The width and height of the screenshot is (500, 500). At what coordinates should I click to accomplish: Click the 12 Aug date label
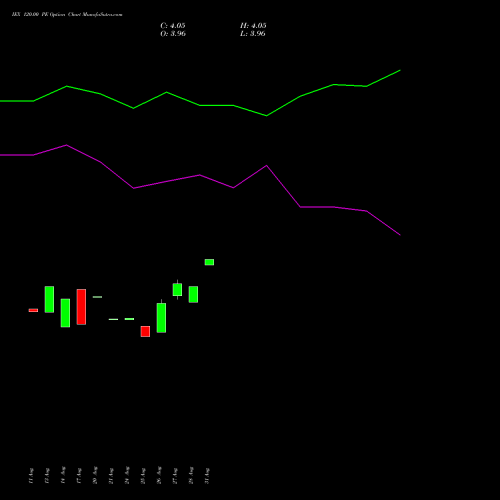tap(47, 476)
